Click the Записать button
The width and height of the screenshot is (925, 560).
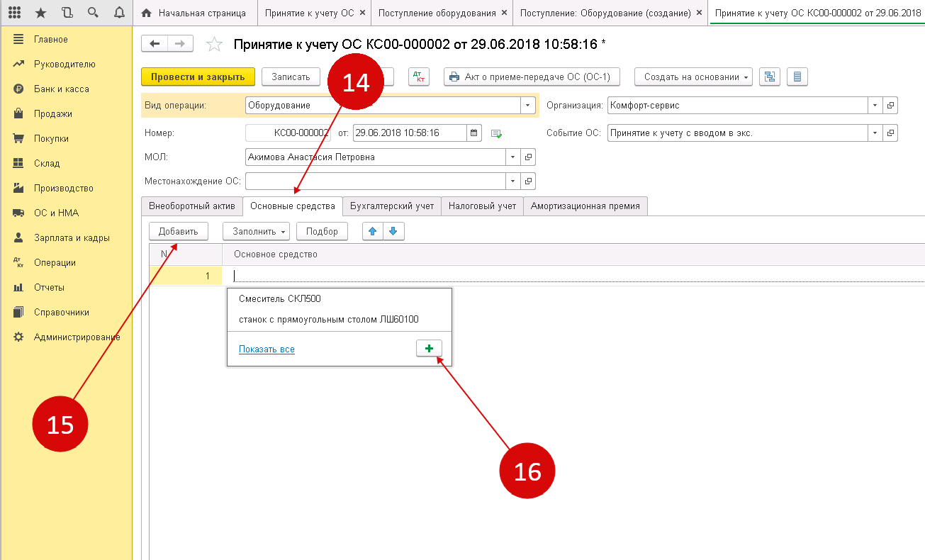pos(291,77)
